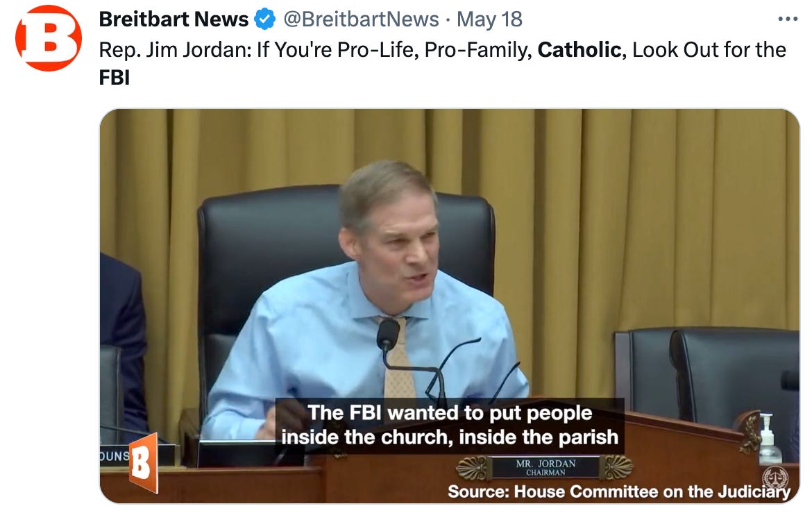Click the orange Breitbart B video watermark
The width and height of the screenshot is (812, 522).
tap(143, 463)
